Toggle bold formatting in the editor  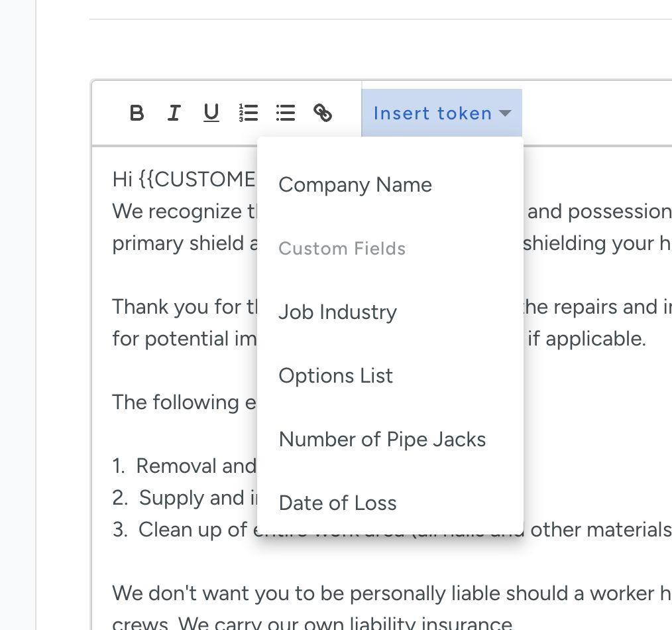(x=137, y=113)
